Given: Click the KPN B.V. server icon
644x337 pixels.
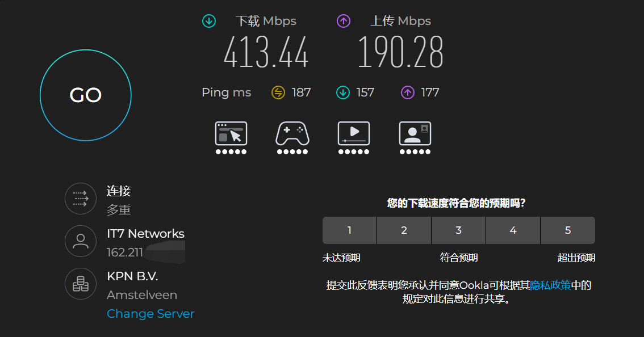Looking at the screenshot, I should click(x=81, y=284).
